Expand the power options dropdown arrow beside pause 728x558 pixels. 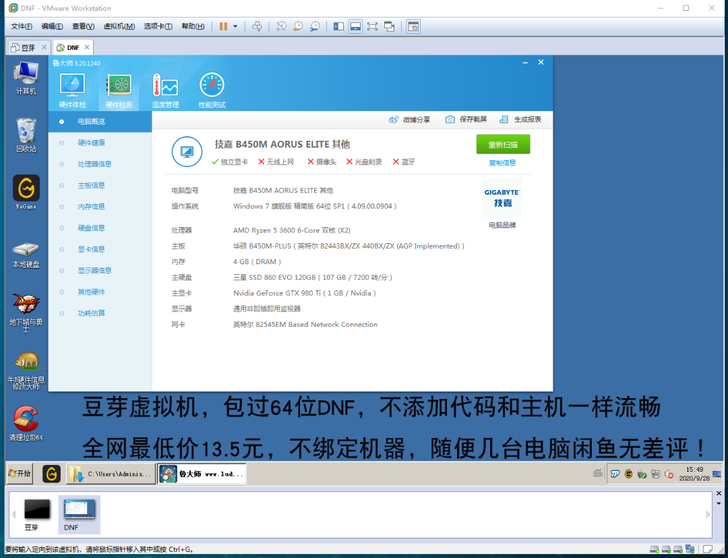pyautogui.click(x=235, y=26)
